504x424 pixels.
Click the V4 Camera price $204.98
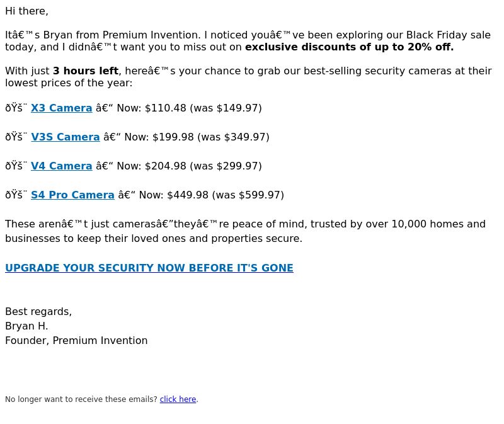click(166, 166)
